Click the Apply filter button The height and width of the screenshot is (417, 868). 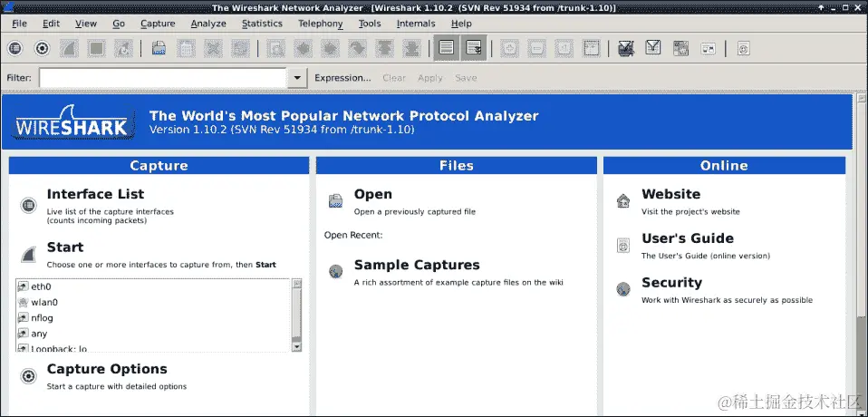pos(430,78)
